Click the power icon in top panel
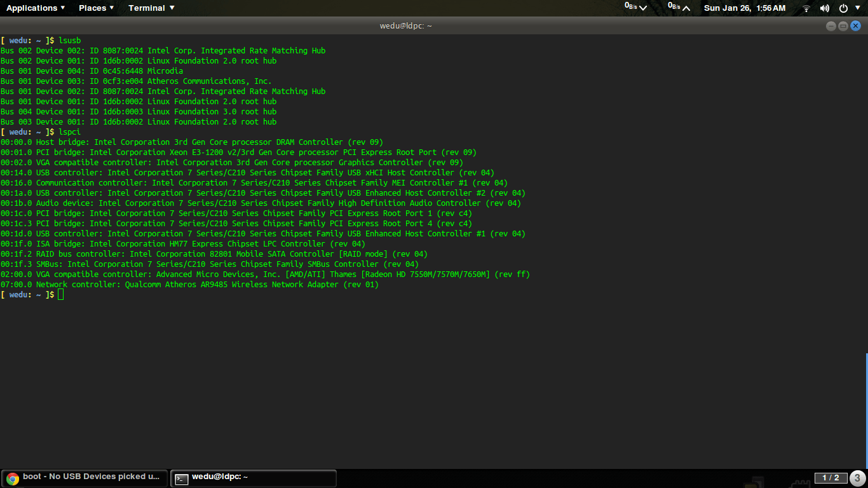This screenshot has height=488, width=868. [x=843, y=8]
